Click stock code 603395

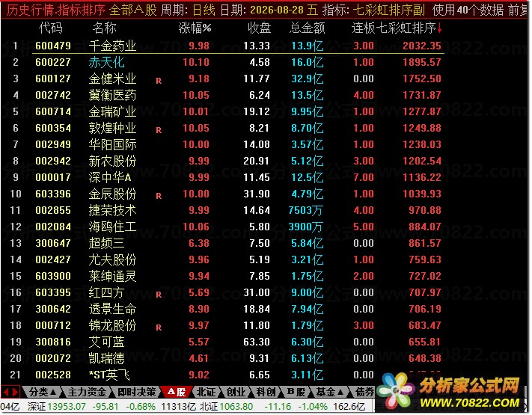coord(53,292)
